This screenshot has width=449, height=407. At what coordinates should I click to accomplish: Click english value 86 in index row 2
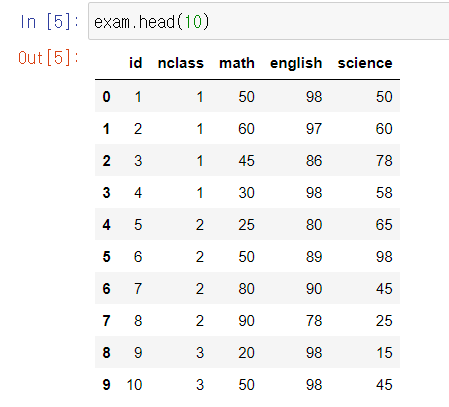tap(314, 161)
